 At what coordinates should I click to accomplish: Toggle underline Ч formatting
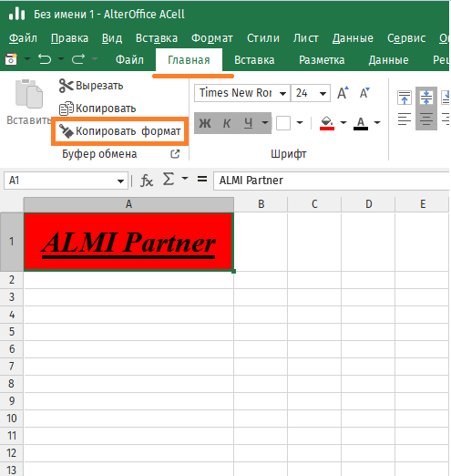249,123
